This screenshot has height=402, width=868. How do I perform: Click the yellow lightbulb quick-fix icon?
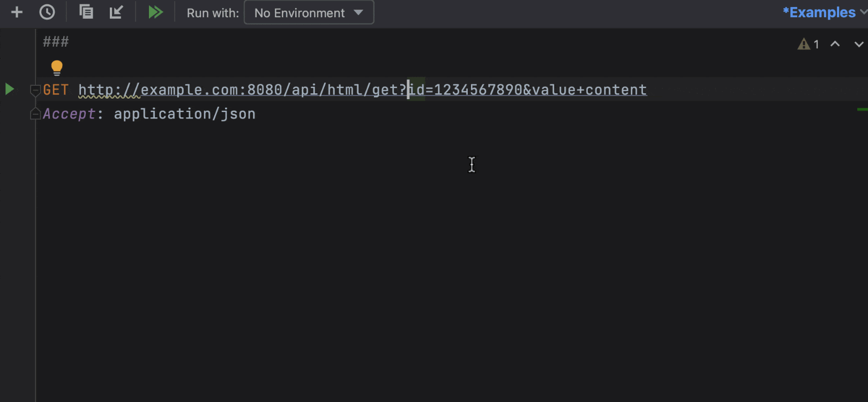[x=57, y=68]
